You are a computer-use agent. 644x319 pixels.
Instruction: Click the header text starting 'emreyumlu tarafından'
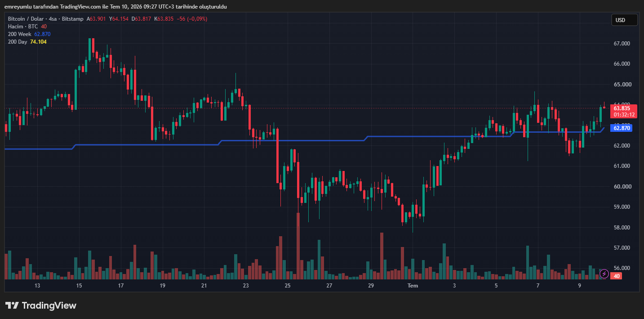click(115, 7)
